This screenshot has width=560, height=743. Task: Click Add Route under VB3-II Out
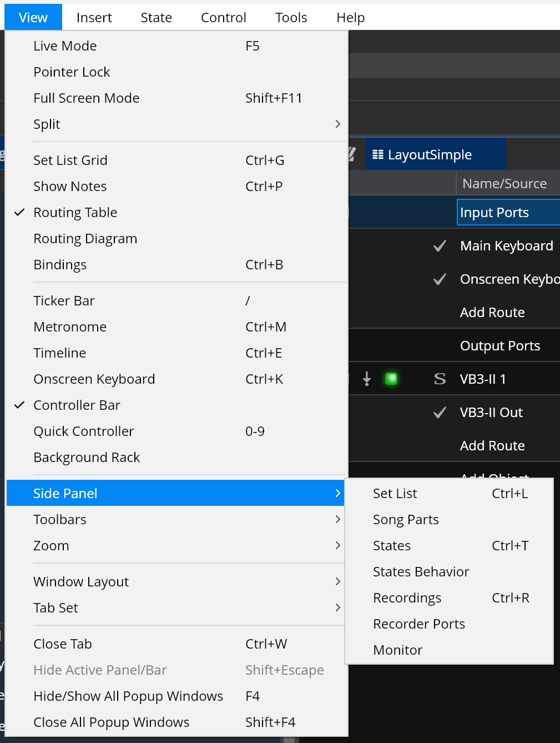point(492,445)
